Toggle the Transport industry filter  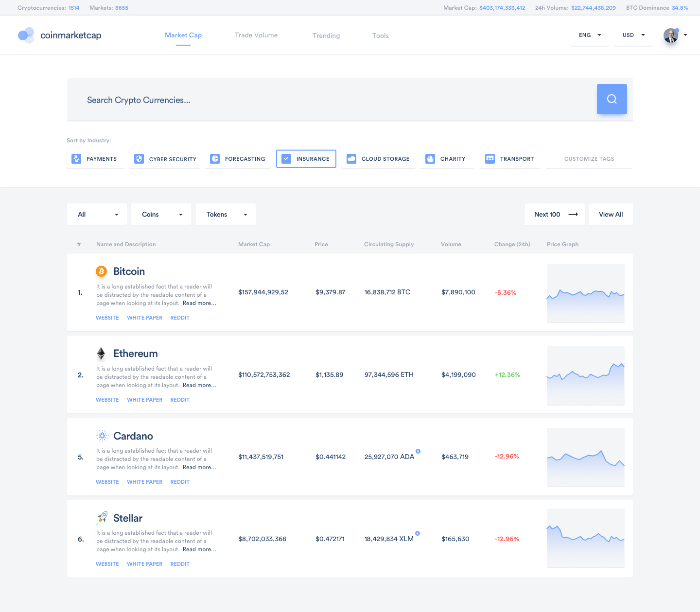pyautogui.click(x=510, y=159)
